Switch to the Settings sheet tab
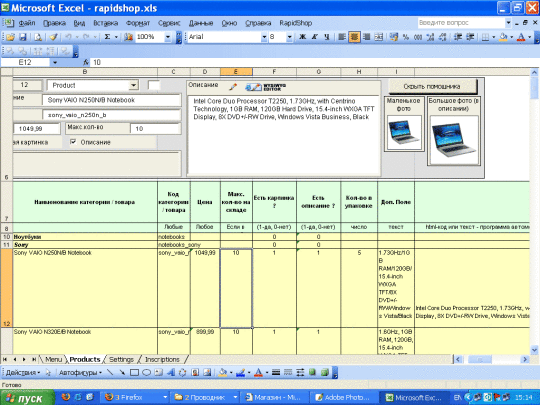Screen dimensions: 540x405 [x=121, y=360]
